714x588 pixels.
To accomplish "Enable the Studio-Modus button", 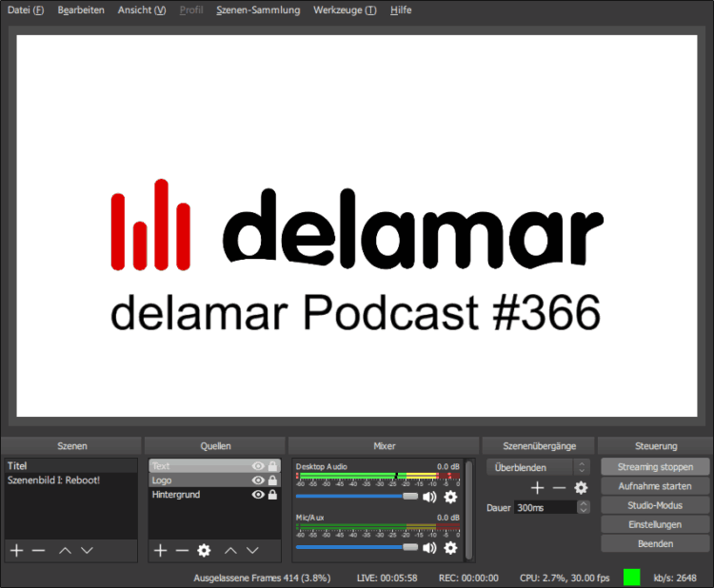I will point(655,505).
